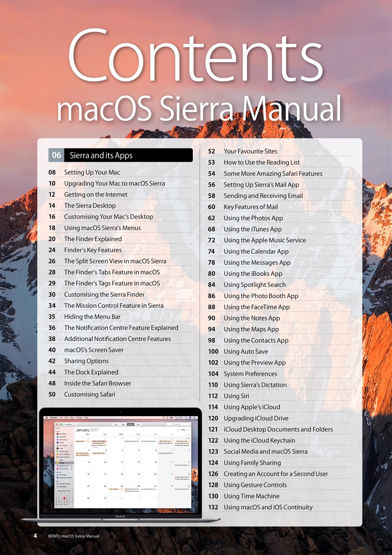Image resolution: width=392 pixels, height=555 pixels.
Task: Click the yellow colour swatch next to the Family calendar
Action: tap(58, 463)
